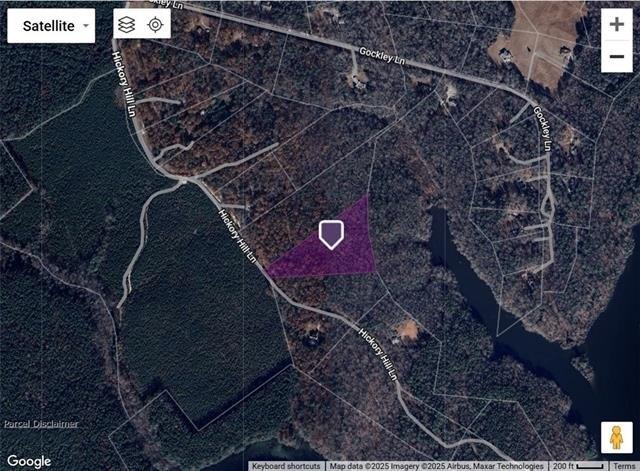640x471 pixels.
Task: Open the Parcel Disclaimer link
Action: pos(41,424)
